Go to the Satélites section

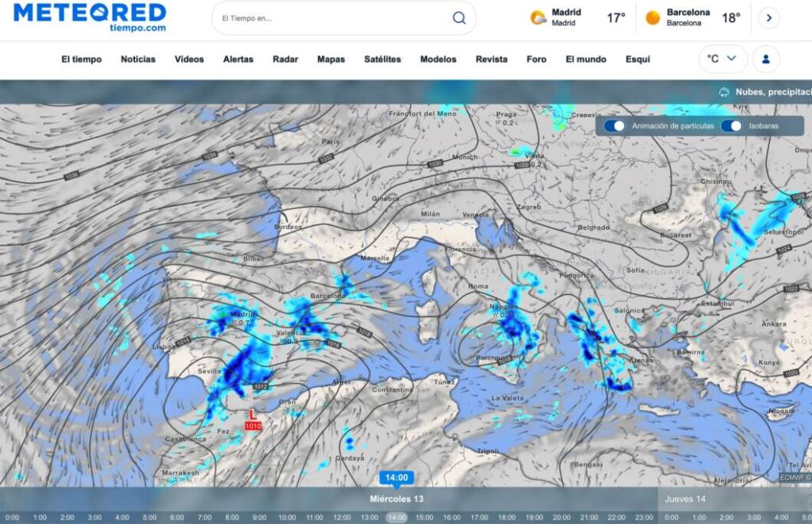click(382, 59)
